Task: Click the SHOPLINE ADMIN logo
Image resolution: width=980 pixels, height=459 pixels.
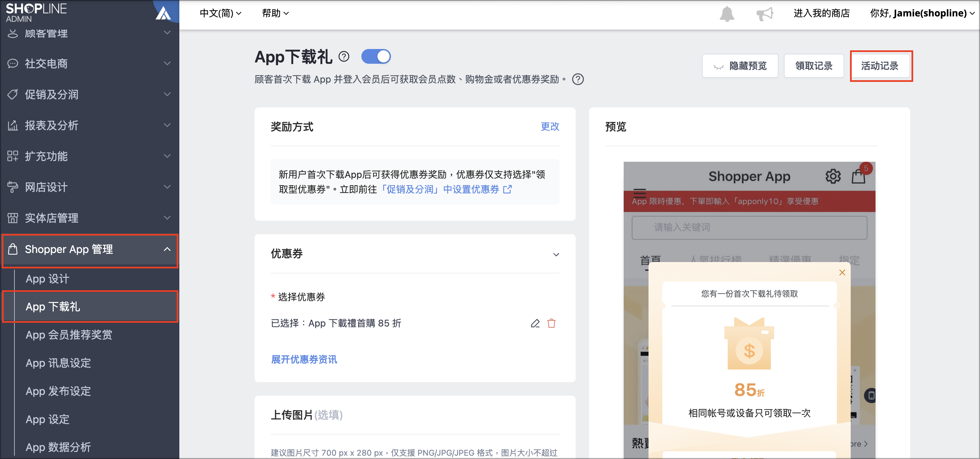Action: (x=36, y=12)
